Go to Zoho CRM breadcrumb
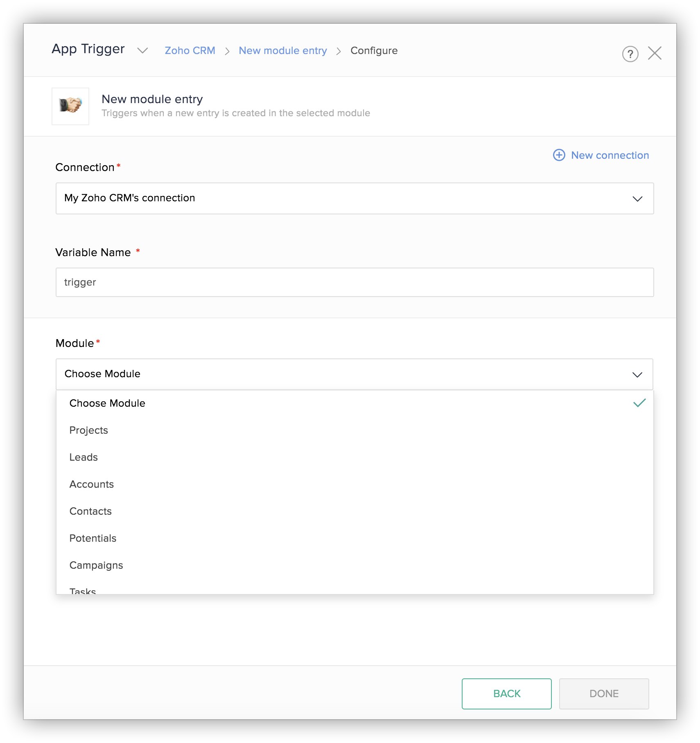 coord(190,50)
